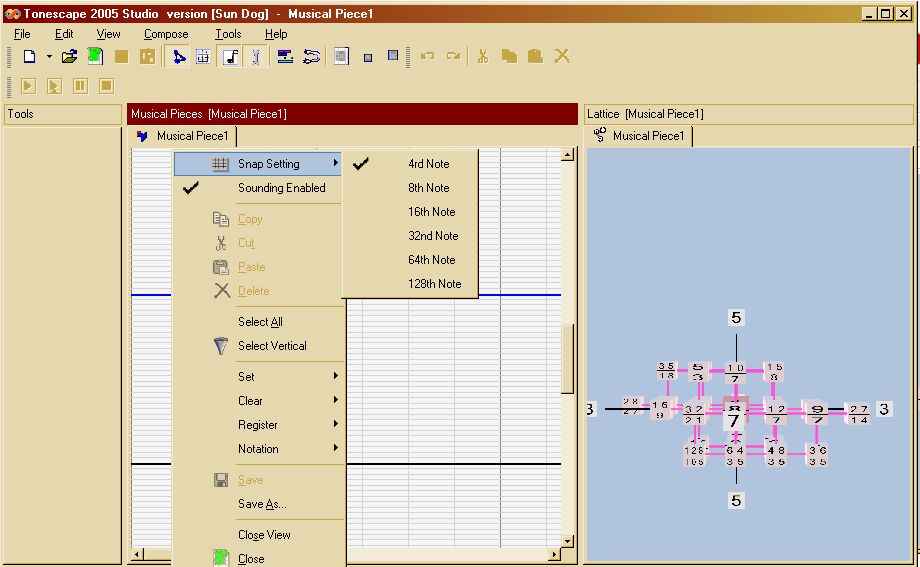Click the green close-document toolbar icon
Viewport: 920px width, 567px height.
tap(95, 56)
